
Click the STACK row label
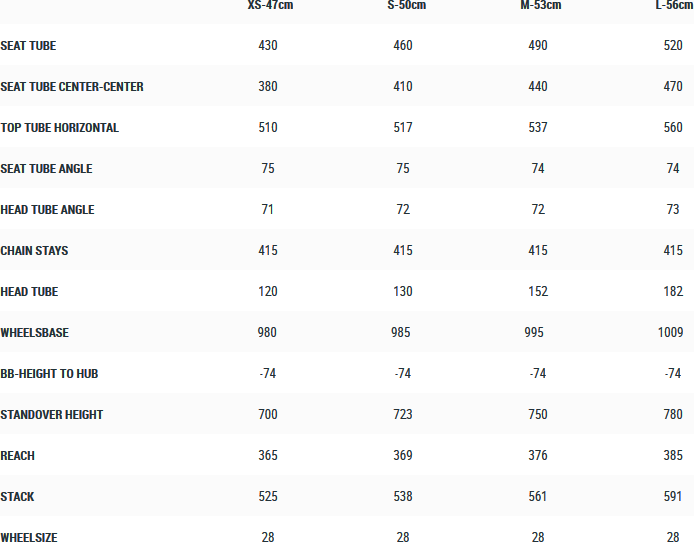(17, 497)
